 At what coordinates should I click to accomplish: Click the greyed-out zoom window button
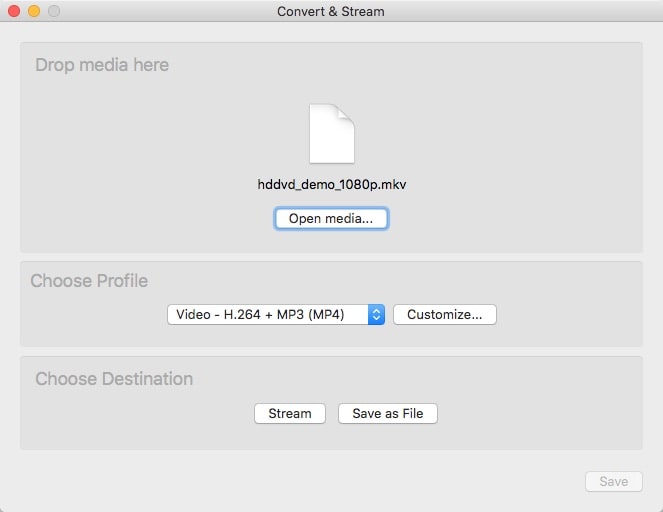click(54, 11)
